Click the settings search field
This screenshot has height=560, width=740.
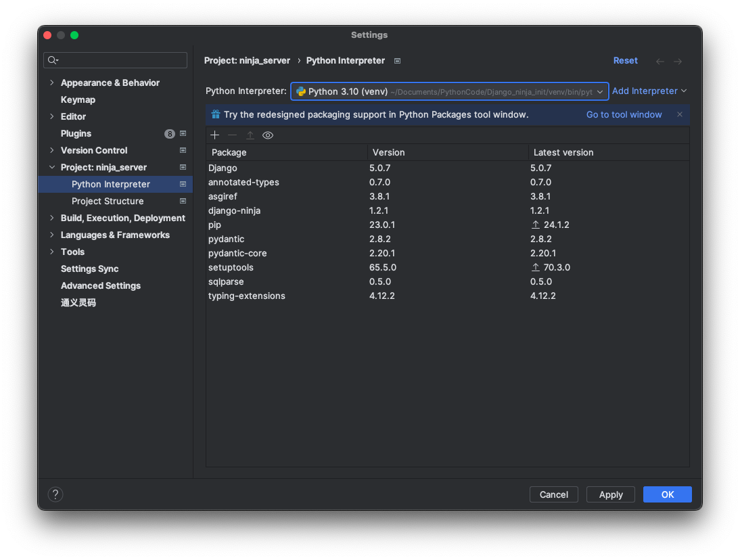click(122, 60)
